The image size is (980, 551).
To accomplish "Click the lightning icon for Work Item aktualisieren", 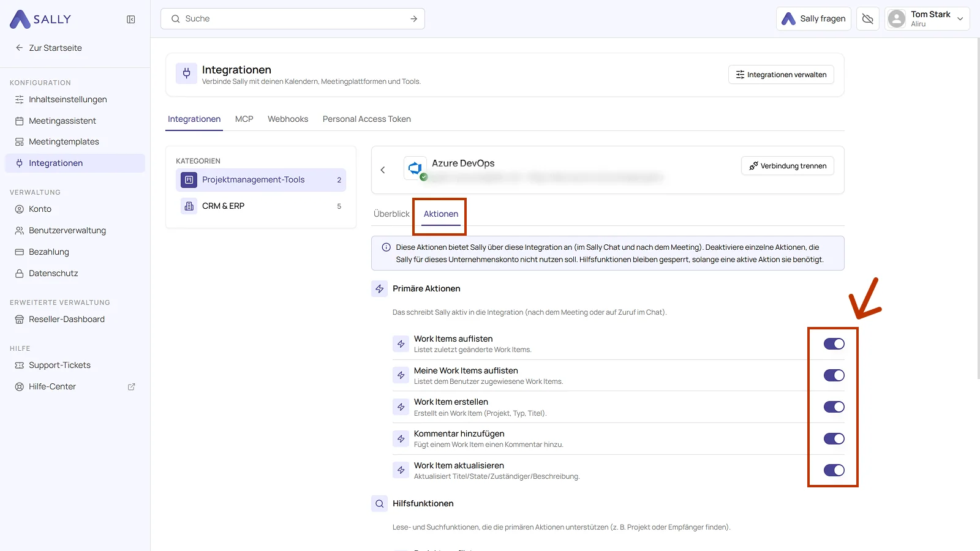I will click(x=401, y=470).
